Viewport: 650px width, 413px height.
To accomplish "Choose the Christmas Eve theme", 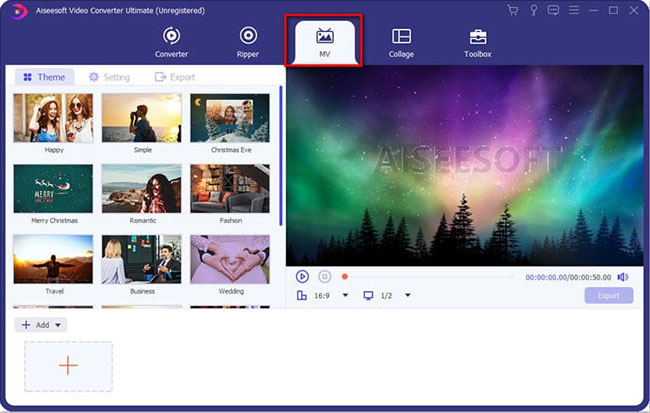I will [230, 118].
